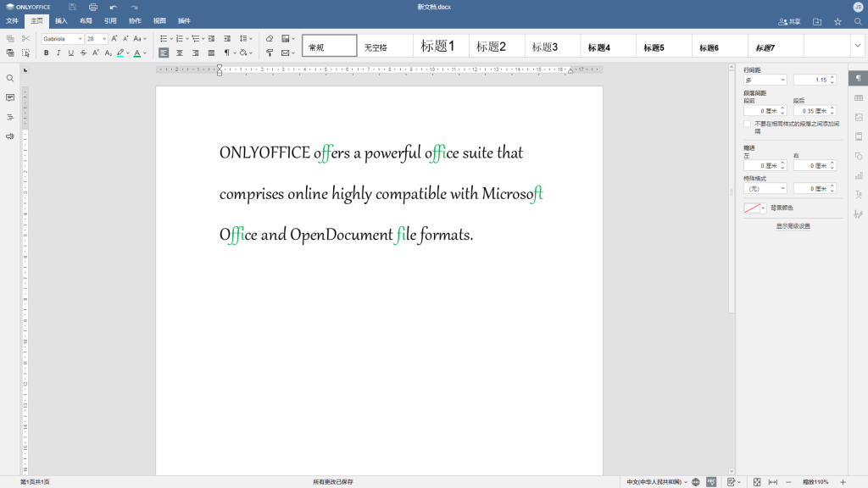The height and width of the screenshot is (488, 868).
Task: Apply subscript formatting
Action: [x=108, y=53]
